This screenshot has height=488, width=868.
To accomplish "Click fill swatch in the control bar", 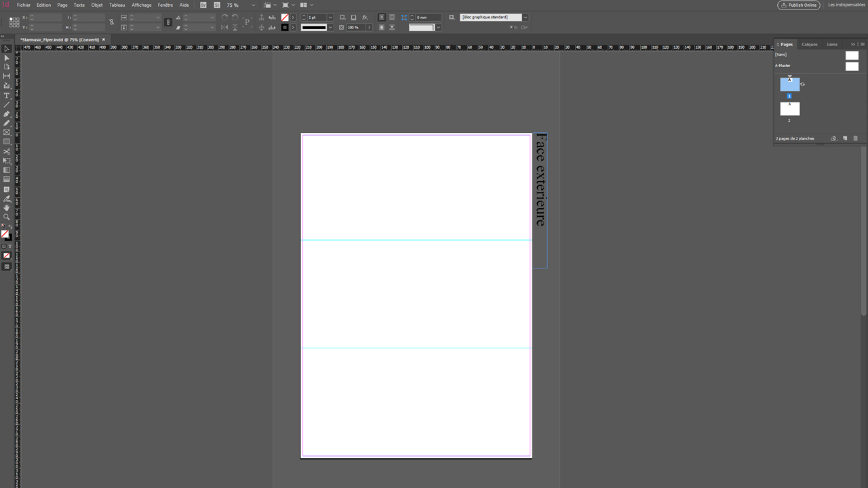I will coord(285,17).
